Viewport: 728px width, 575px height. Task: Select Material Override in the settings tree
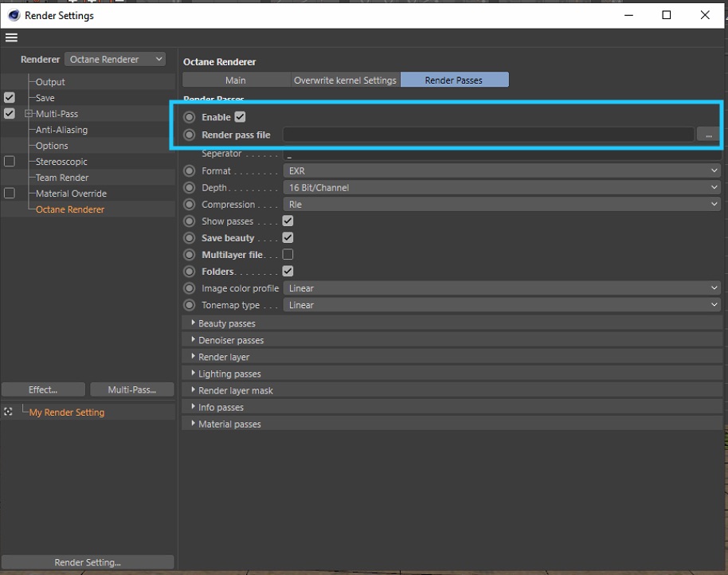(71, 194)
